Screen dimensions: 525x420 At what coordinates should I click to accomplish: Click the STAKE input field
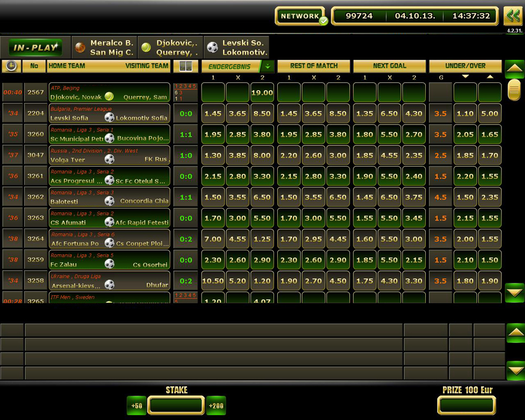tap(176, 406)
